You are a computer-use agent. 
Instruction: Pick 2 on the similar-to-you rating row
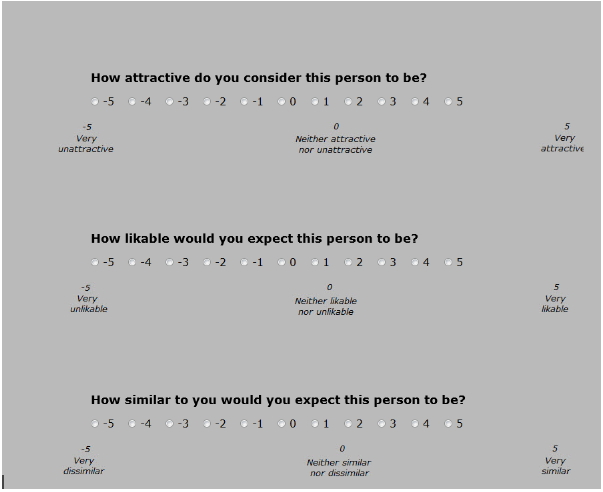[348, 424]
